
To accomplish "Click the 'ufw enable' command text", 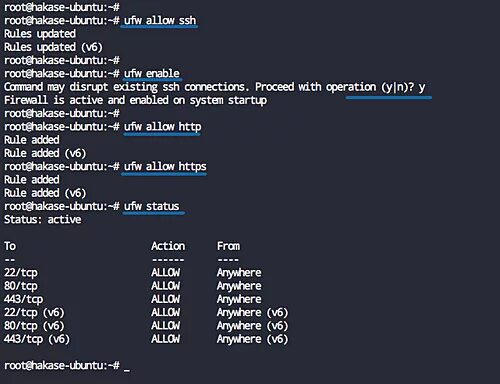I will (x=152, y=74).
